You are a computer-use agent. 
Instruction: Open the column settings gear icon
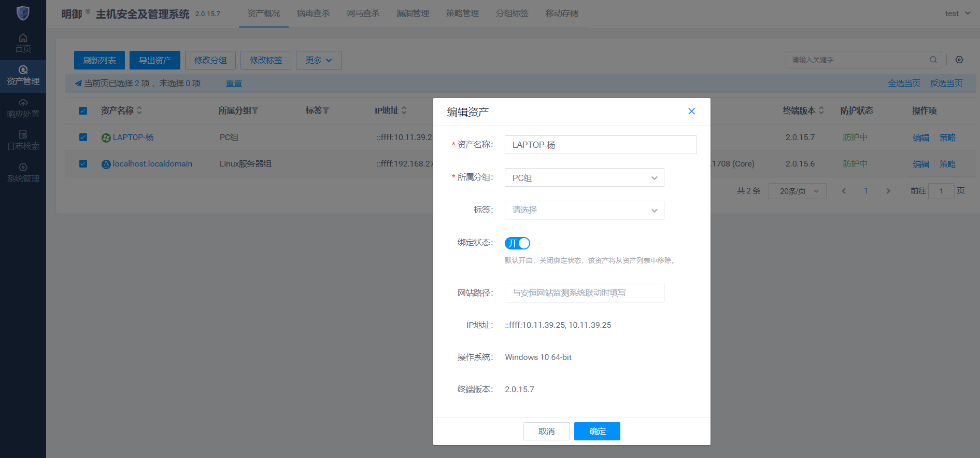[x=959, y=60]
